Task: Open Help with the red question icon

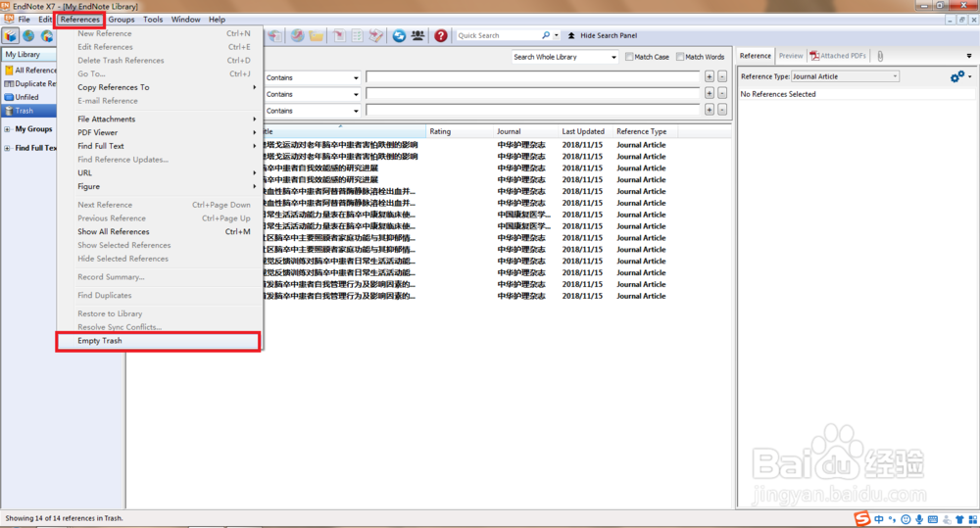Action: click(x=441, y=35)
